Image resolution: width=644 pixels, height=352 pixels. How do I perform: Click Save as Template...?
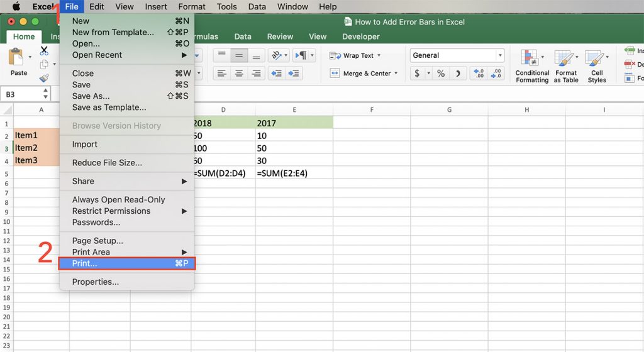pyautogui.click(x=127, y=107)
